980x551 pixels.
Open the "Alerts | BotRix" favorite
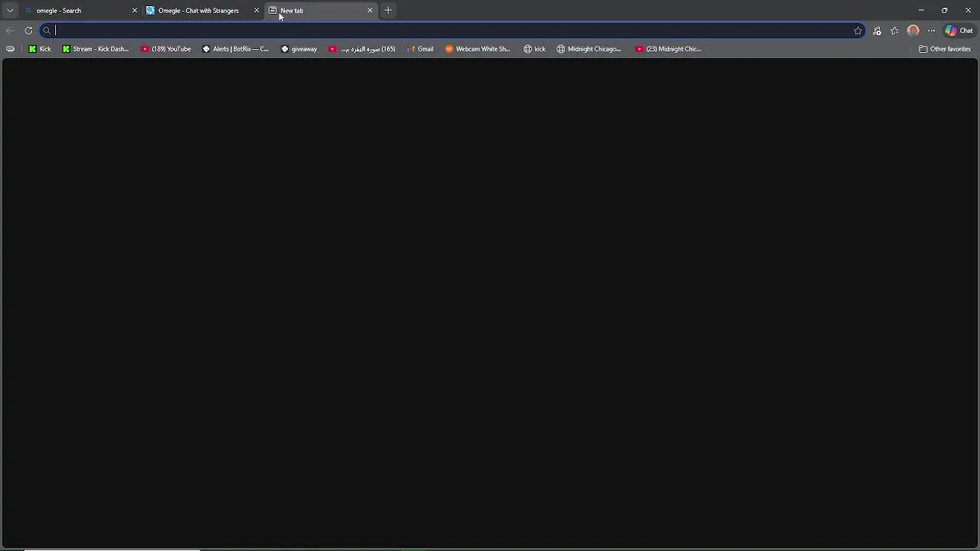[235, 49]
